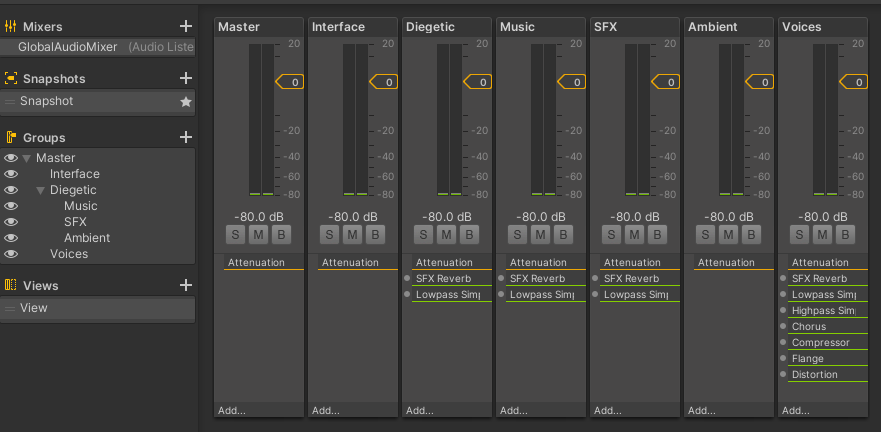The height and width of the screenshot is (432, 881).
Task: Open Add effect menu on Voices strip
Action: tap(796, 410)
